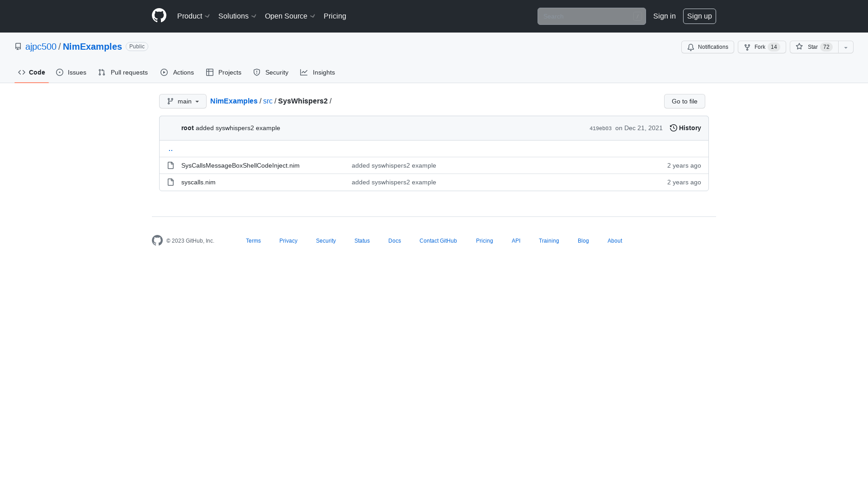
Task: Switch to the Issues tab
Action: 71,72
